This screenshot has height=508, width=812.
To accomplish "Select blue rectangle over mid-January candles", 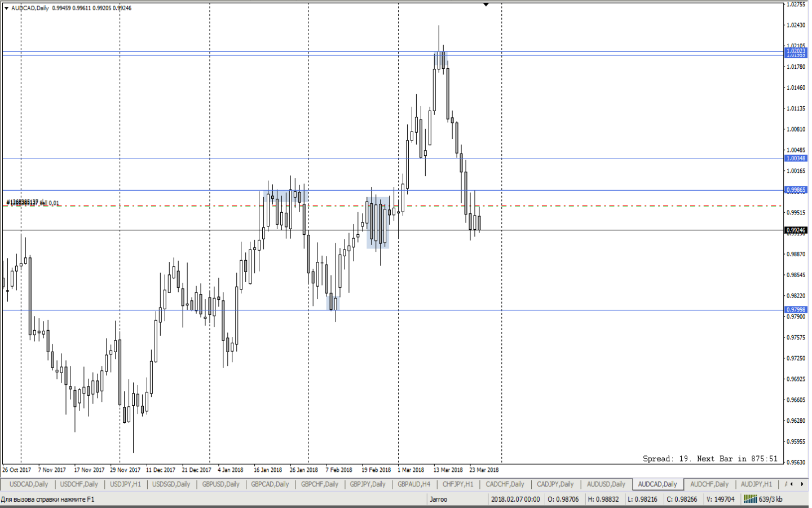I will pyautogui.click(x=286, y=197).
